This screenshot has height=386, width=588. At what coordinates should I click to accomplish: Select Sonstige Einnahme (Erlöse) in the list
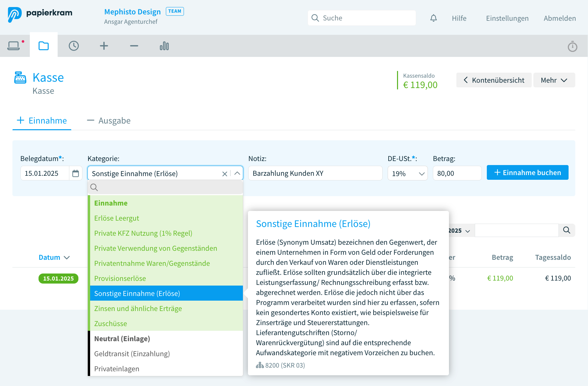pyautogui.click(x=166, y=293)
